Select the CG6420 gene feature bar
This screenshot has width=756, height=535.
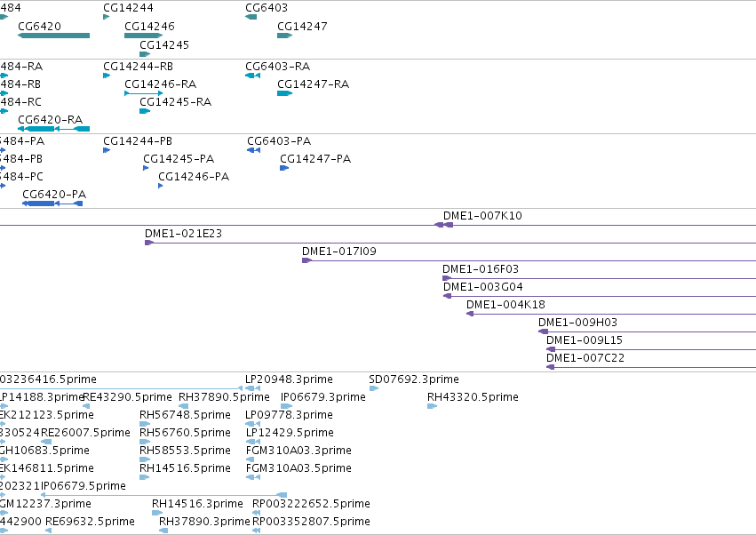click(x=53, y=36)
